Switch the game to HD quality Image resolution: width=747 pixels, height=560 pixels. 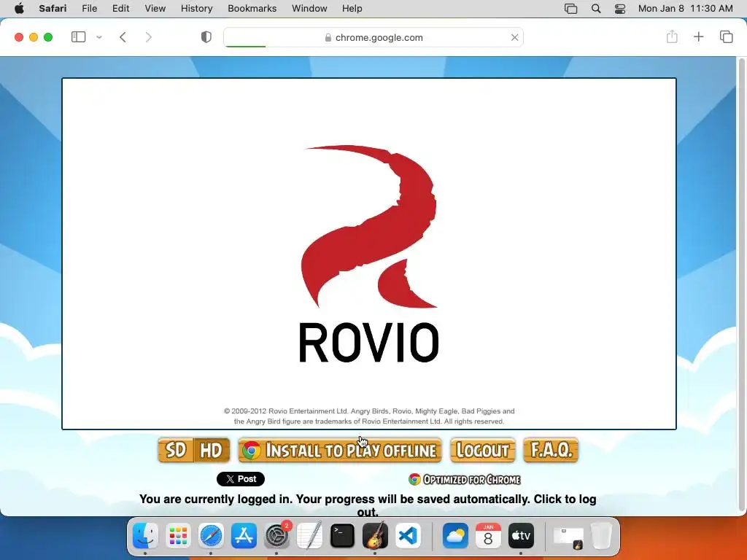pyautogui.click(x=212, y=450)
